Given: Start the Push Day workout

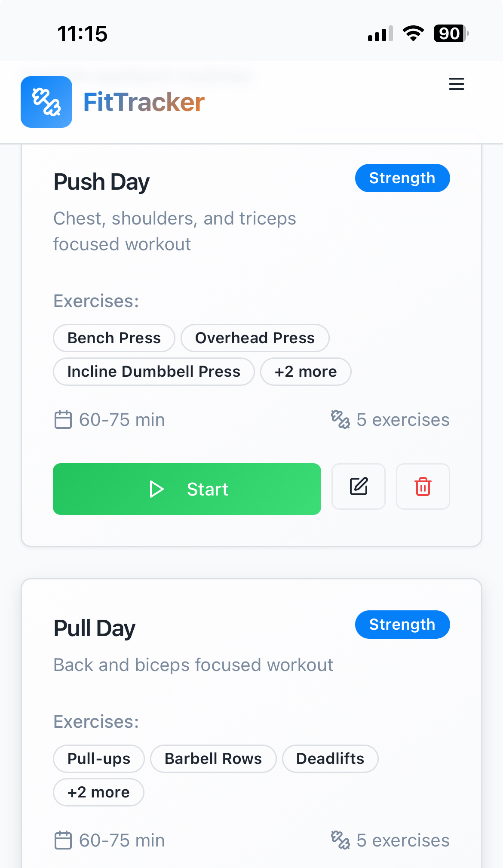Looking at the screenshot, I should coord(187,489).
